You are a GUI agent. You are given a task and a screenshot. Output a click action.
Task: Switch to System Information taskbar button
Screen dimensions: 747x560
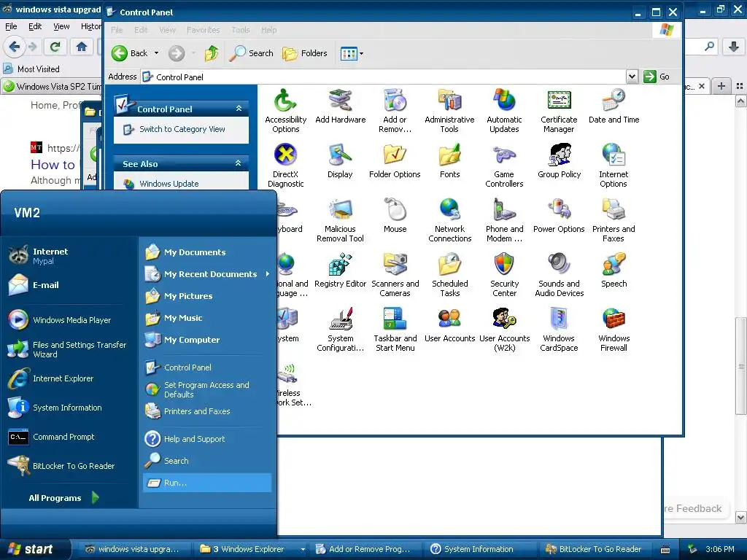479,549
